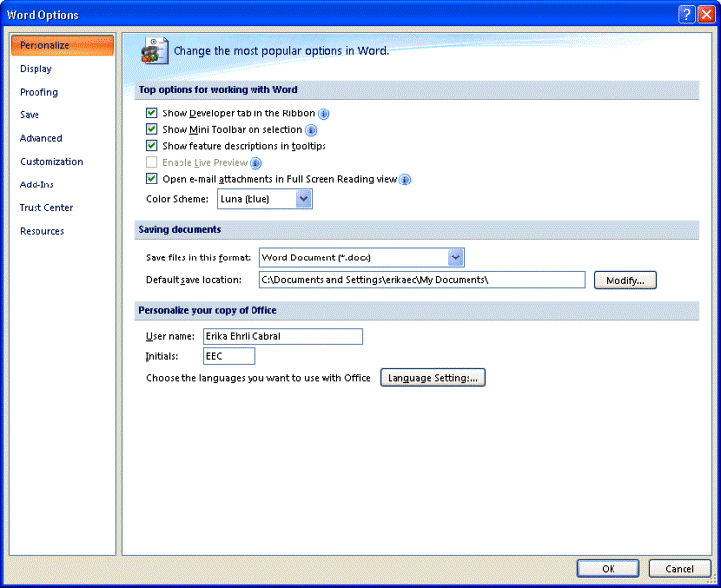721x588 pixels.
Task: Click 'Personalize your copy of Office' heading
Action: [x=208, y=310]
